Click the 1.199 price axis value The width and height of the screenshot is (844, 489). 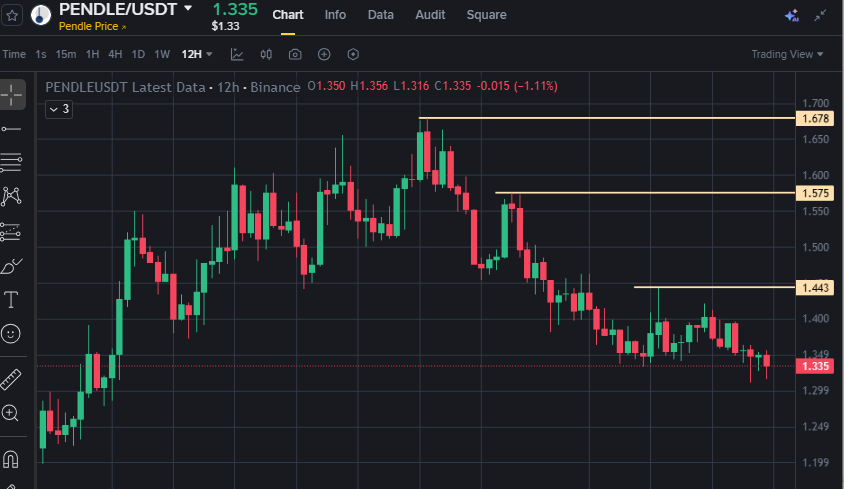[815, 462]
